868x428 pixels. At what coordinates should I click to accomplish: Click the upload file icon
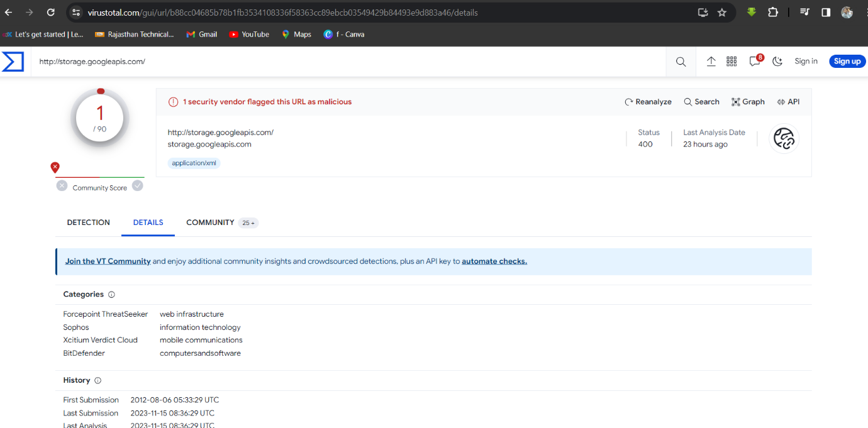[x=711, y=62]
